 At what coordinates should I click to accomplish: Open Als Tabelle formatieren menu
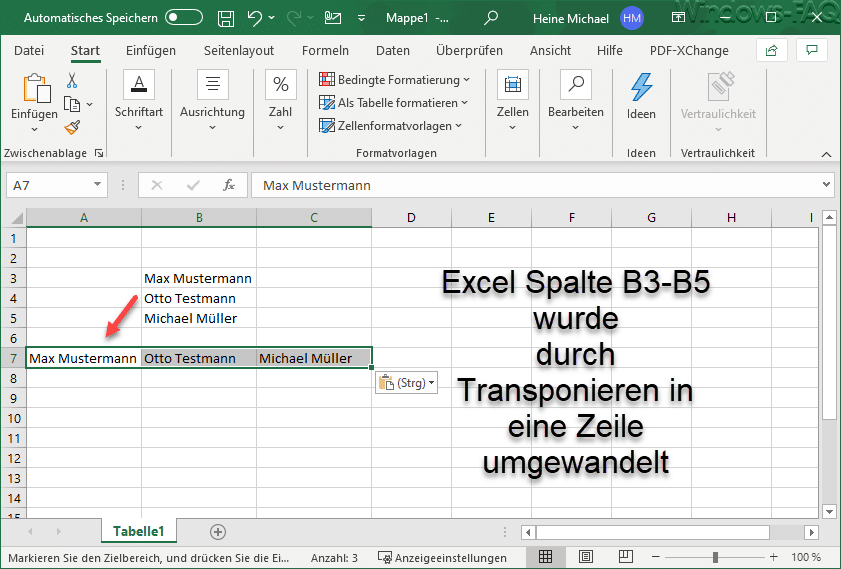click(x=393, y=103)
